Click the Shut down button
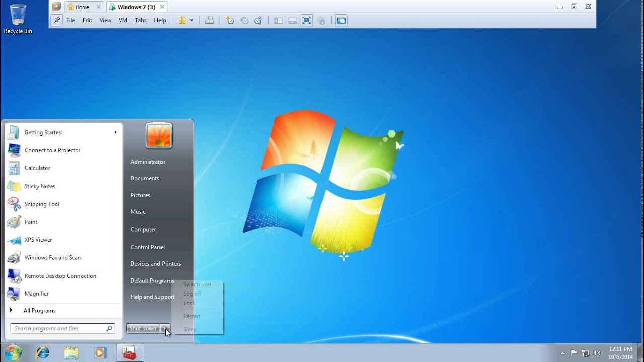Image resolution: width=644 pixels, height=362 pixels. pyautogui.click(x=143, y=329)
